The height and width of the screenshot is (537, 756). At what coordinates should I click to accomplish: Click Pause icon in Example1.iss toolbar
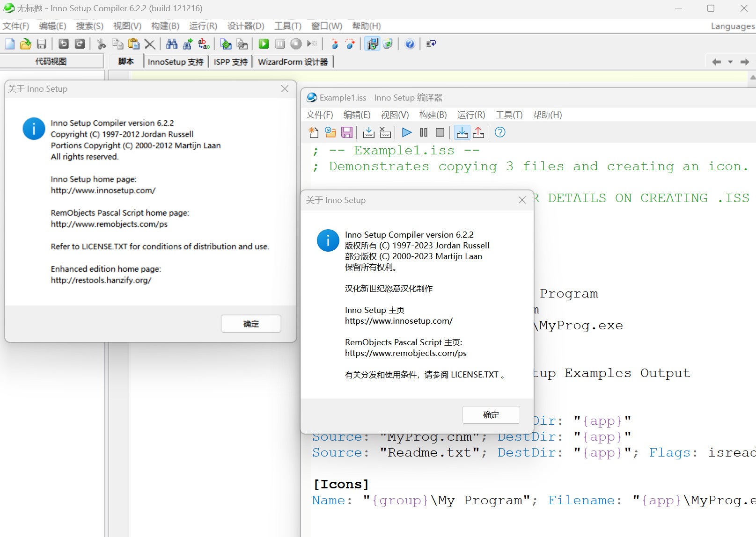[424, 133]
